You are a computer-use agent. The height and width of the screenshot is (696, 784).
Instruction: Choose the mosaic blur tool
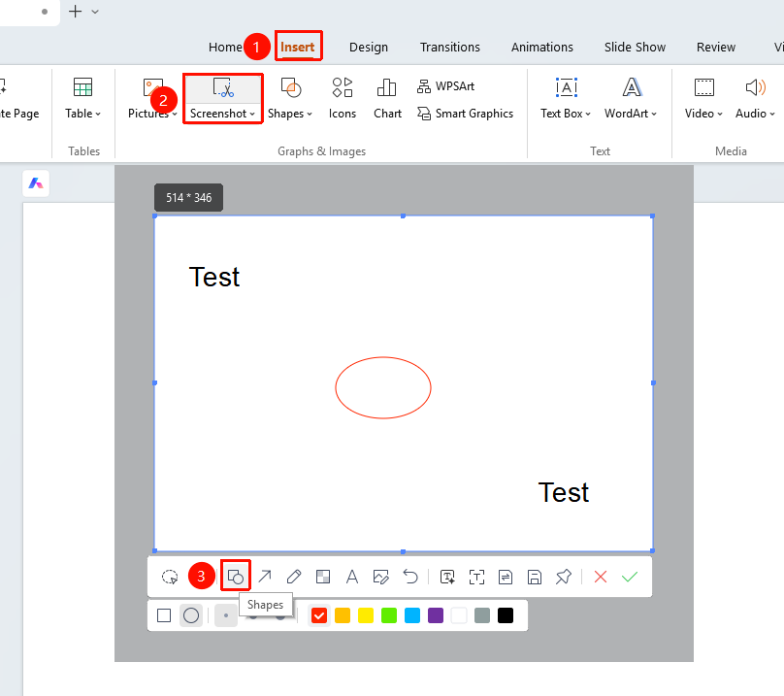coord(323,577)
